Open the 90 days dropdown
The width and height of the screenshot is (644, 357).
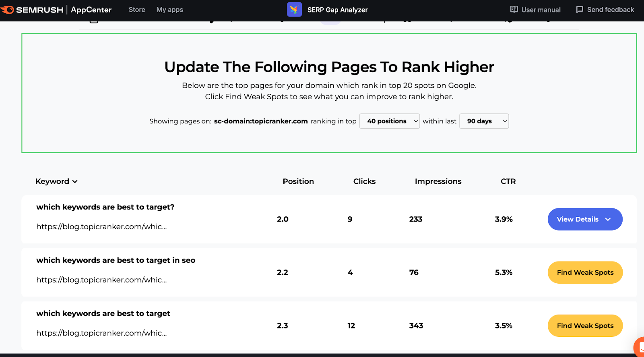click(484, 121)
